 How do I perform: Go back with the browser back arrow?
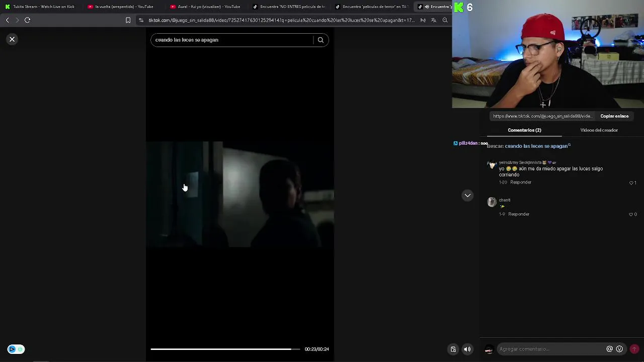(x=7, y=20)
